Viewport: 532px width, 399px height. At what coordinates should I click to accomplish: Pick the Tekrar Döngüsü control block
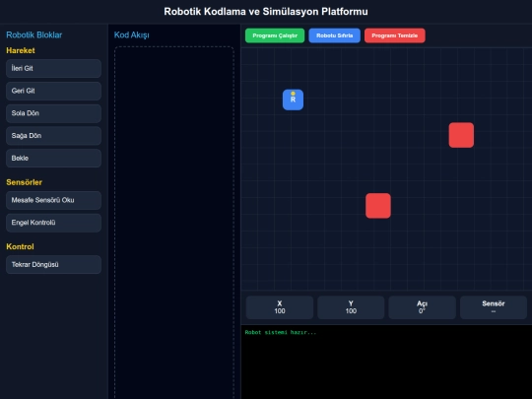pos(53,265)
